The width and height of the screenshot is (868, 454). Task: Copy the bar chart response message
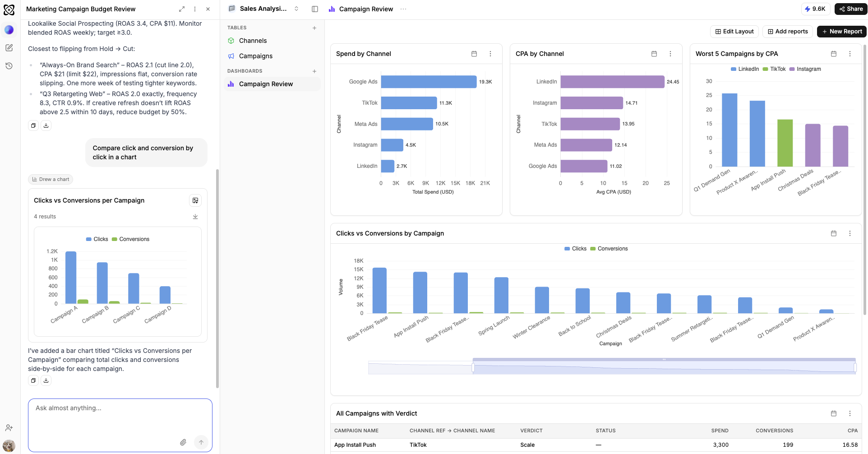pos(33,380)
